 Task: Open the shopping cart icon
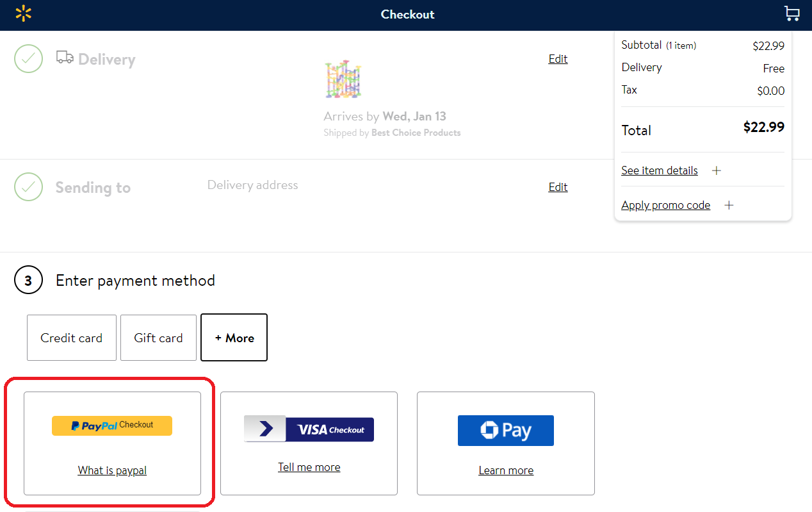(792, 13)
